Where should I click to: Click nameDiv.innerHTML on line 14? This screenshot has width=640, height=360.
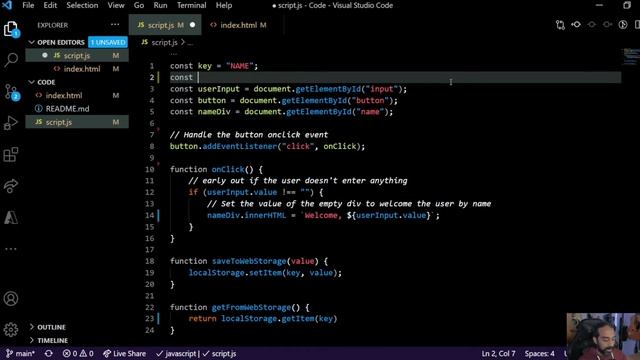pyautogui.click(x=247, y=215)
